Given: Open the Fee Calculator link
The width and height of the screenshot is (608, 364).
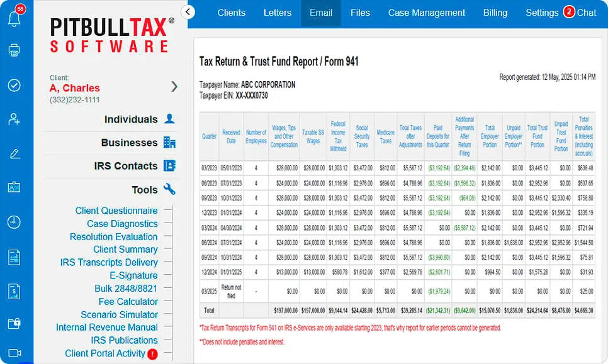Looking at the screenshot, I should tap(128, 301).
